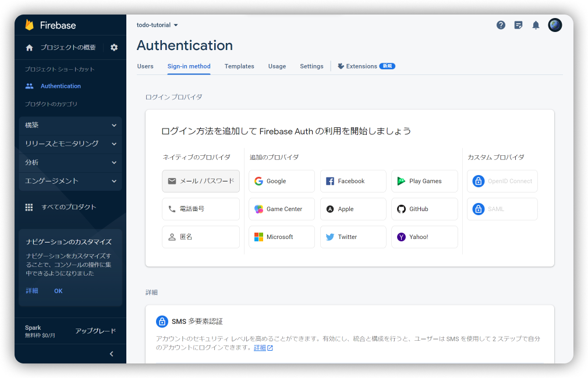The image size is (588, 378).
Task: Select the Google provider
Action: (x=282, y=181)
